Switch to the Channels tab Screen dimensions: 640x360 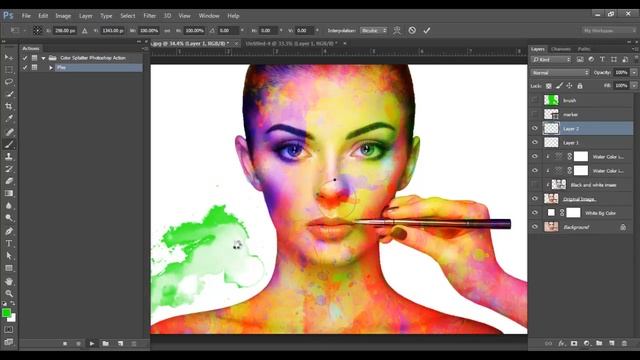(x=560, y=49)
